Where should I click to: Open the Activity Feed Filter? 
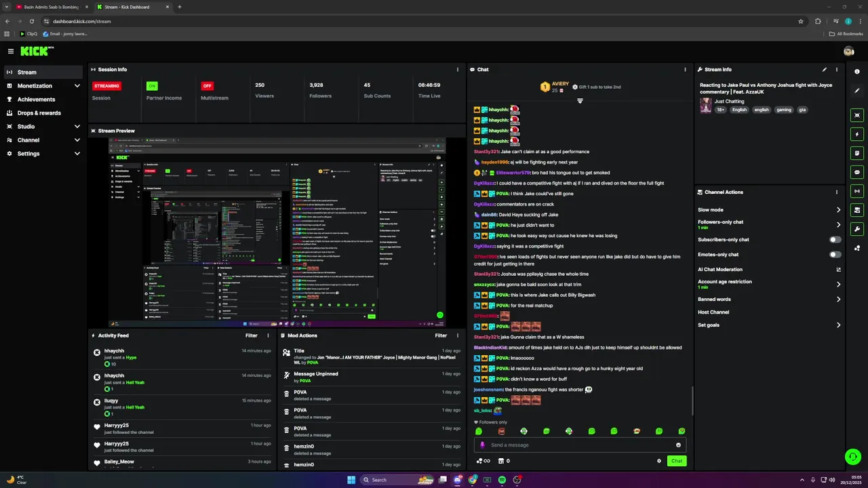(x=252, y=335)
